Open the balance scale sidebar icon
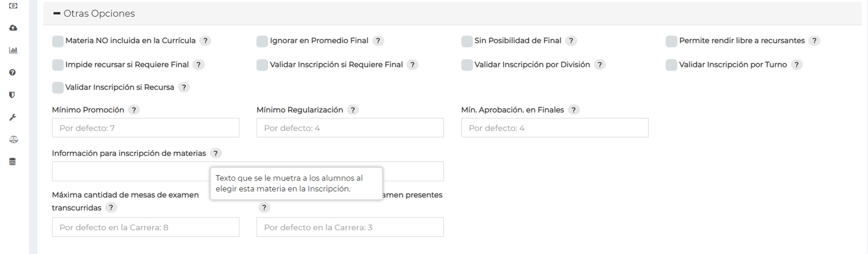The height and width of the screenshot is (254, 868). click(x=13, y=140)
